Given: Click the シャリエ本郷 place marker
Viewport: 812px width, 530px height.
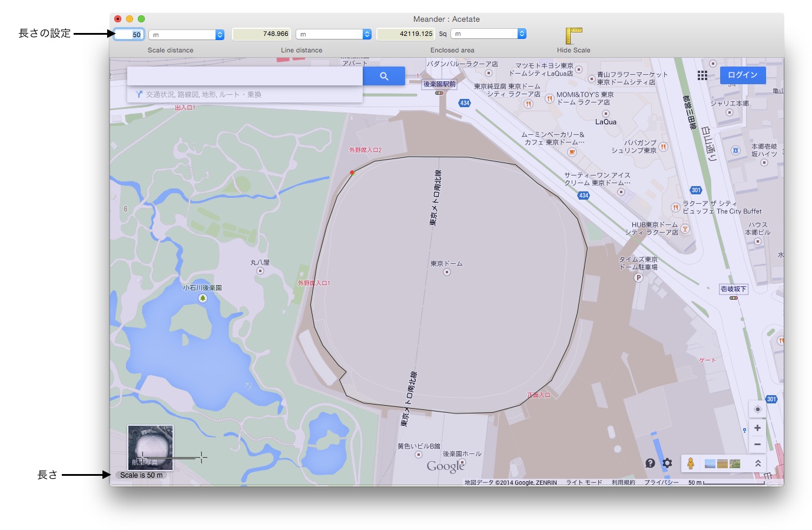Looking at the screenshot, I should click(729, 112).
